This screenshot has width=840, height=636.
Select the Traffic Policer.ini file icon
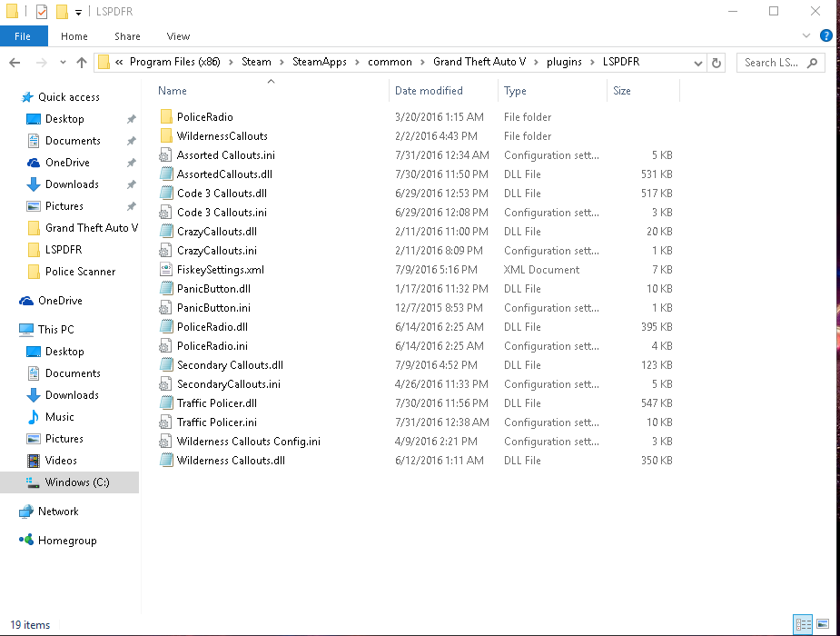coord(165,422)
